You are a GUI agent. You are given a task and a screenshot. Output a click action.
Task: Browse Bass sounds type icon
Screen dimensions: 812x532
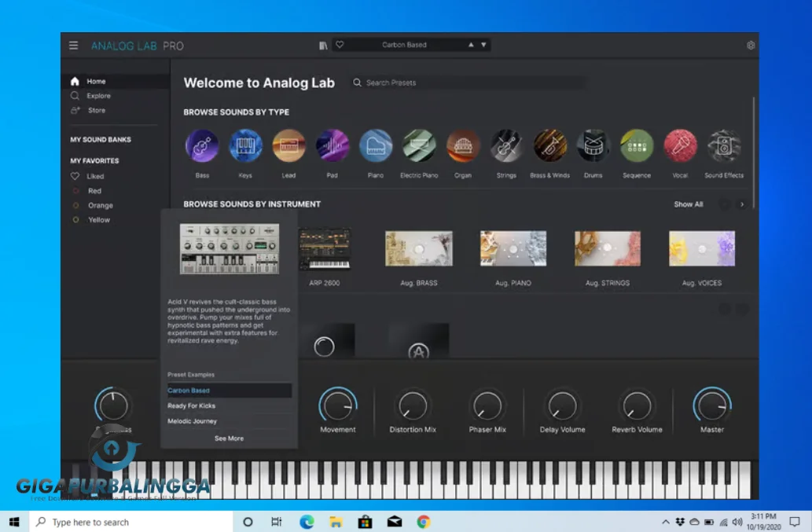point(202,146)
